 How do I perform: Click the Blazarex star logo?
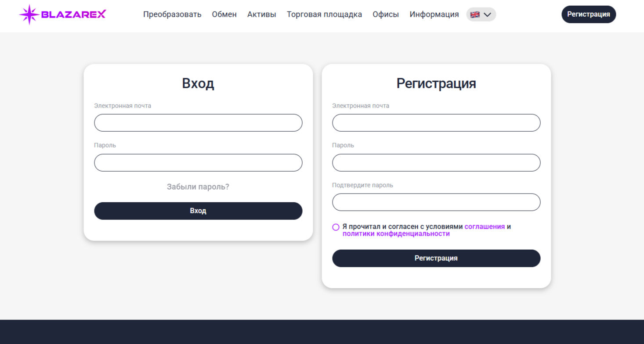pos(62,14)
